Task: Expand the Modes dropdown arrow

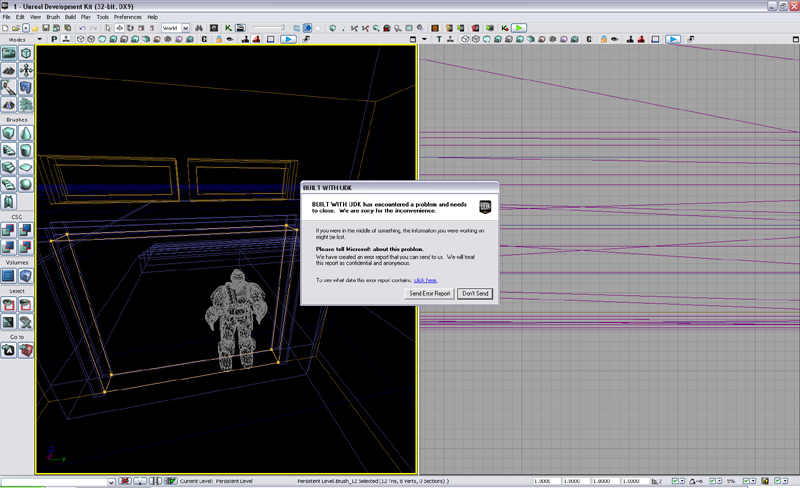Action: [x=39, y=40]
